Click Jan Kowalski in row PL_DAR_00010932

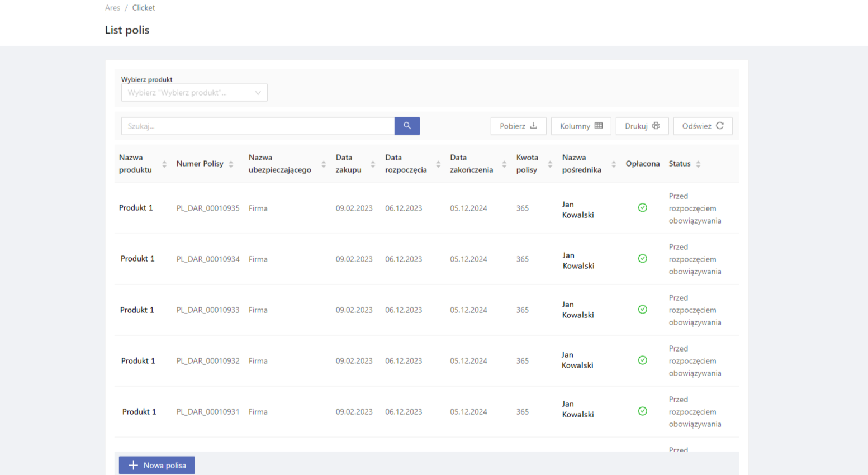point(577,360)
